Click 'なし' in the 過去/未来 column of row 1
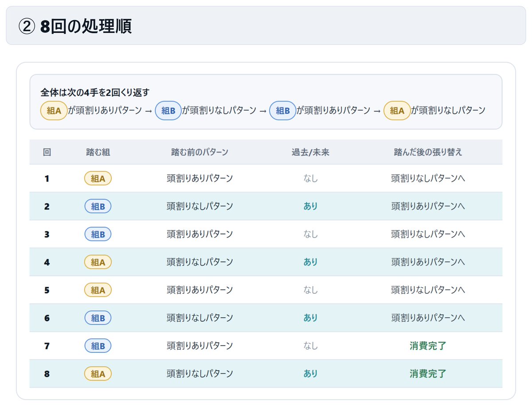532x406 pixels. tap(310, 178)
